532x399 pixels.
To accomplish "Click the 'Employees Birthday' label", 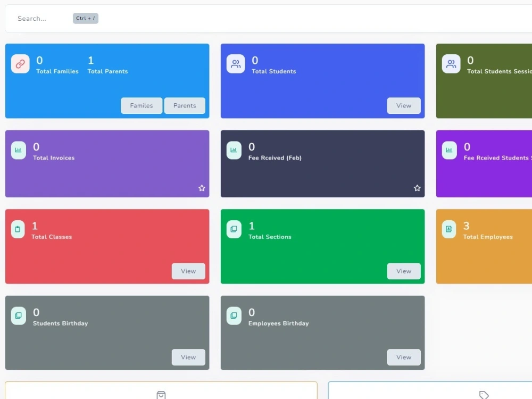I will click(279, 323).
